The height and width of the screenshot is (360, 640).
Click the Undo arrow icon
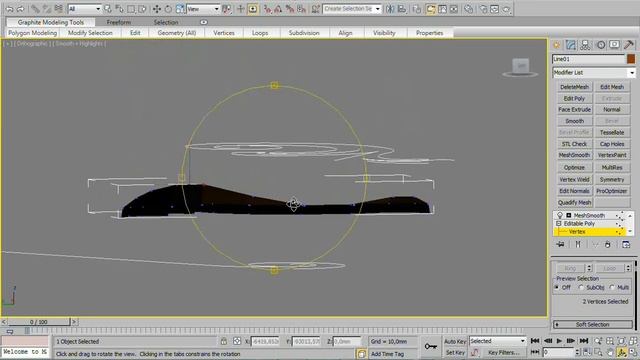tap(9, 9)
